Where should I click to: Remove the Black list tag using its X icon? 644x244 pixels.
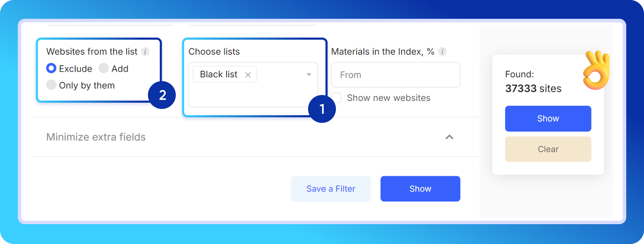click(248, 74)
